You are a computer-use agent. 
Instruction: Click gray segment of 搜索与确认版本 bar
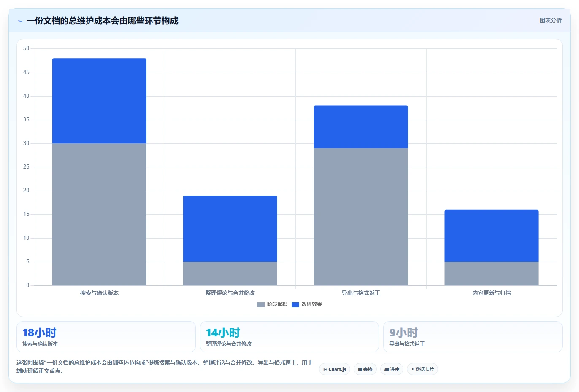click(99, 214)
